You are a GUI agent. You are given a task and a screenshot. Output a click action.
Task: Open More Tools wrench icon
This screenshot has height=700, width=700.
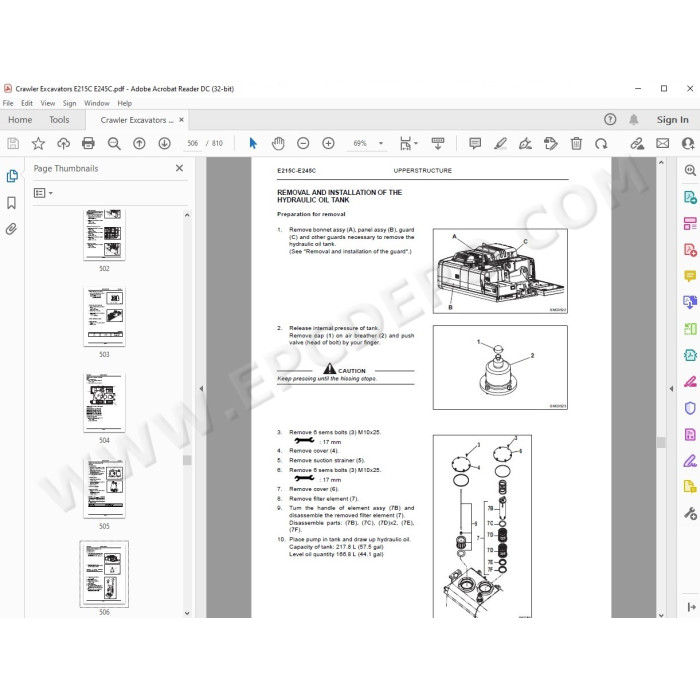(x=690, y=513)
